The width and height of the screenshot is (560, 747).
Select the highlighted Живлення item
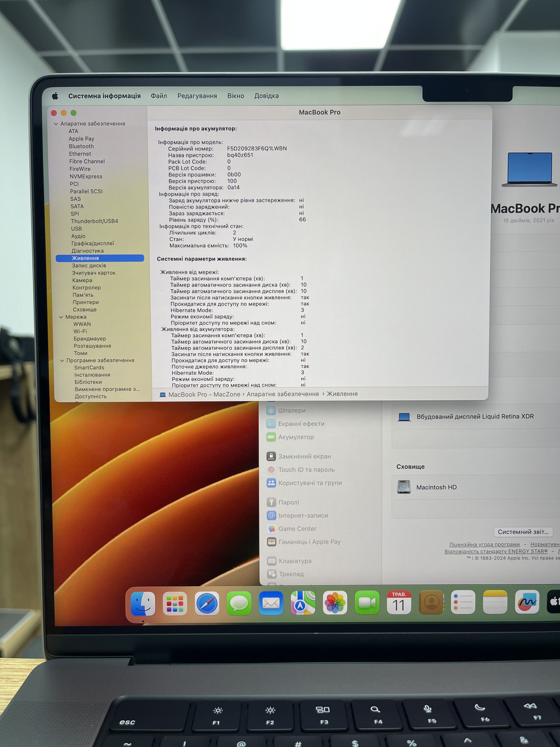100,258
